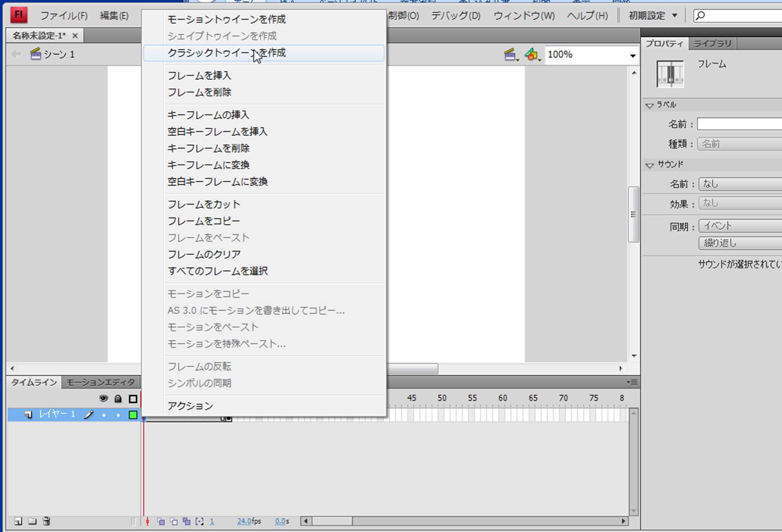
Task: Click the Center Frame playhead icon
Action: [148, 521]
